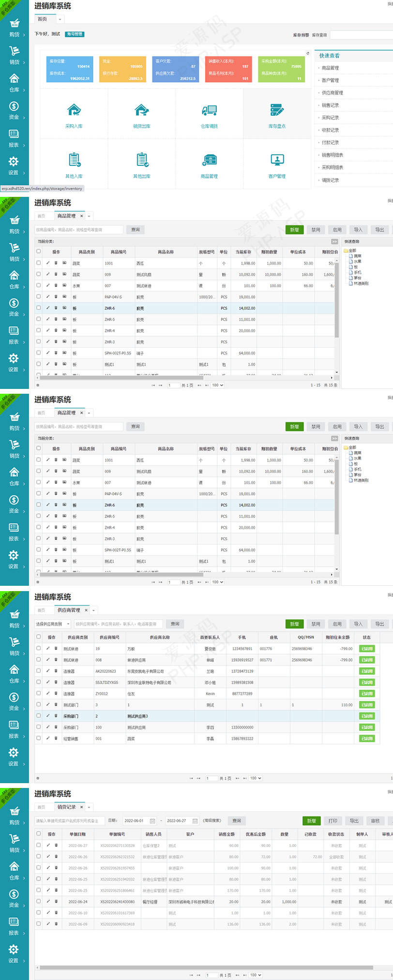Click 购货 basket icon in home dashboard sidebar
The height and width of the screenshot is (980, 393).
[x=15, y=23]
